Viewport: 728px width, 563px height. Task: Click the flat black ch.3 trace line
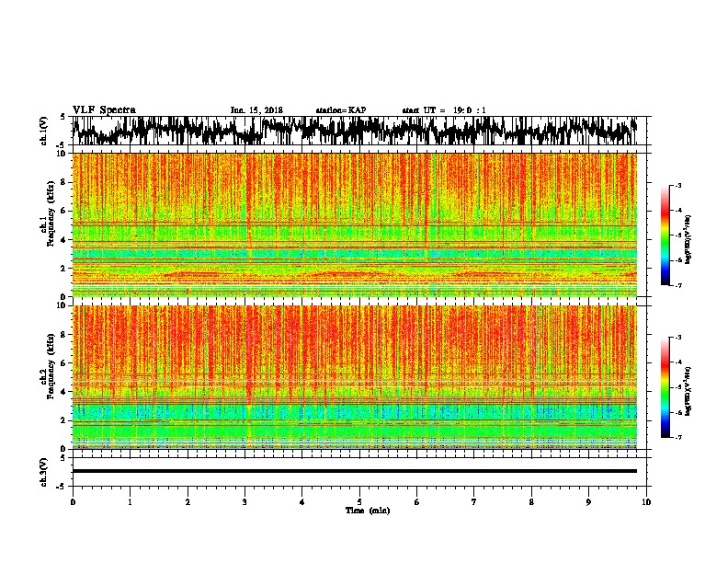(355, 471)
